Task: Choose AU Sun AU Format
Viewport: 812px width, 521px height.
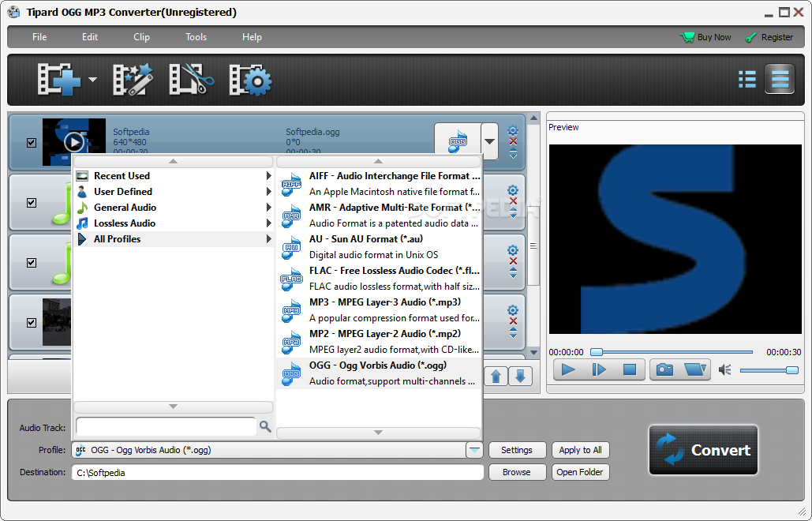Action: [379, 247]
